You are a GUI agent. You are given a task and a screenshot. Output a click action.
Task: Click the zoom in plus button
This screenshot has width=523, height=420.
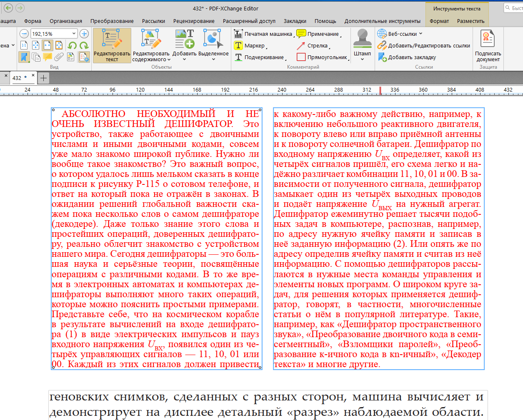84,34
